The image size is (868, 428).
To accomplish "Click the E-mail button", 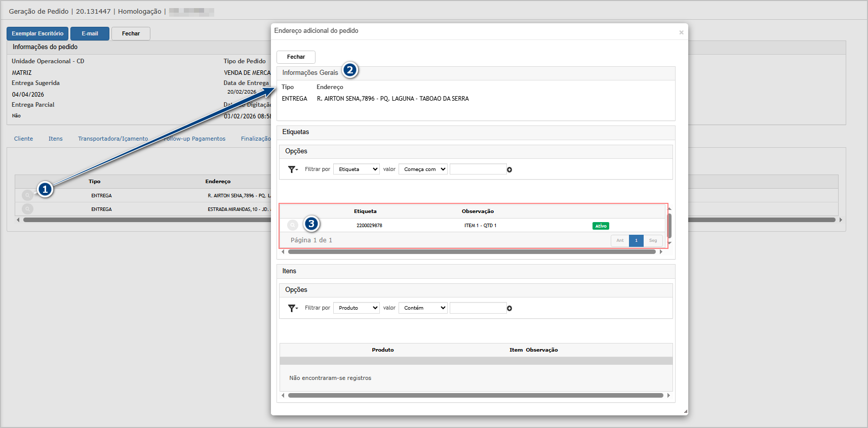I will 90,34.
